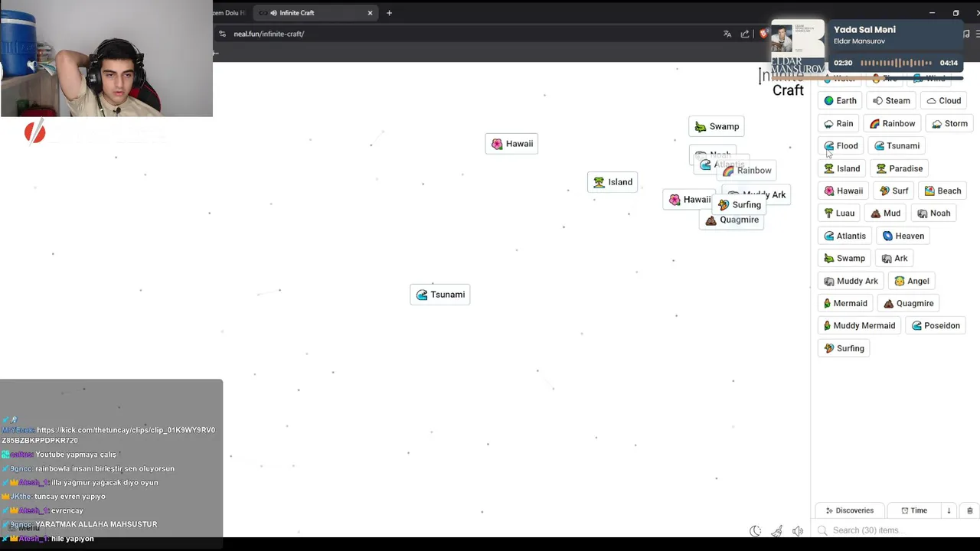Select the Island element in sidebar

pos(841,168)
